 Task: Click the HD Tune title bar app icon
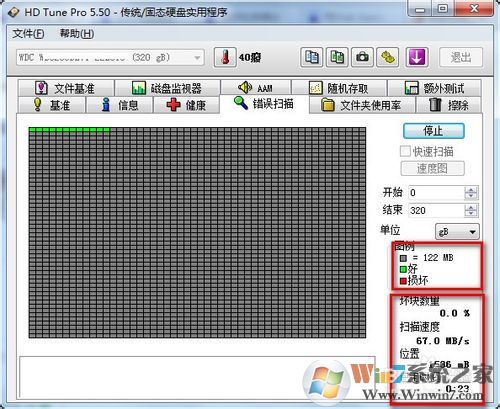(x=13, y=13)
